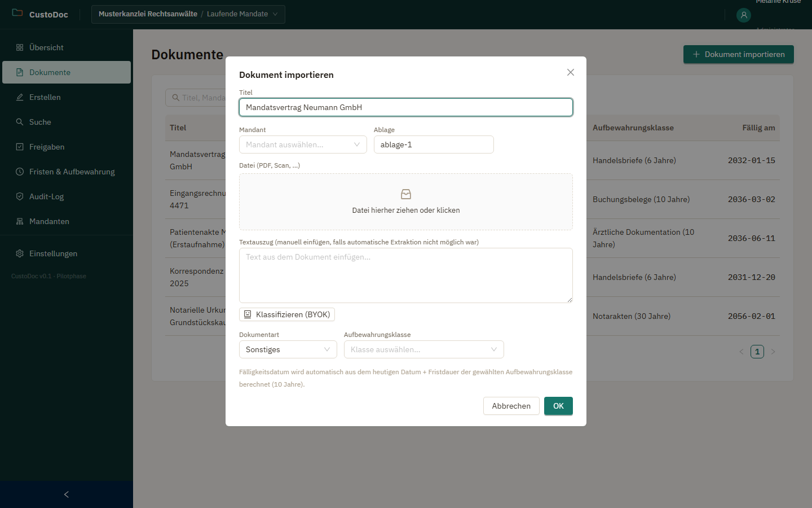Close the Dokument importieren dialog
The width and height of the screenshot is (812, 508).
click(571, 72)
